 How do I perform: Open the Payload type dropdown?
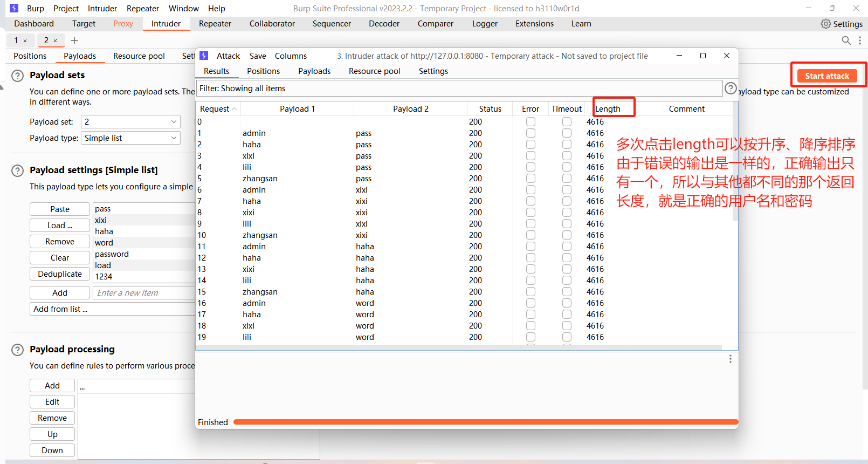coord(130,138)
